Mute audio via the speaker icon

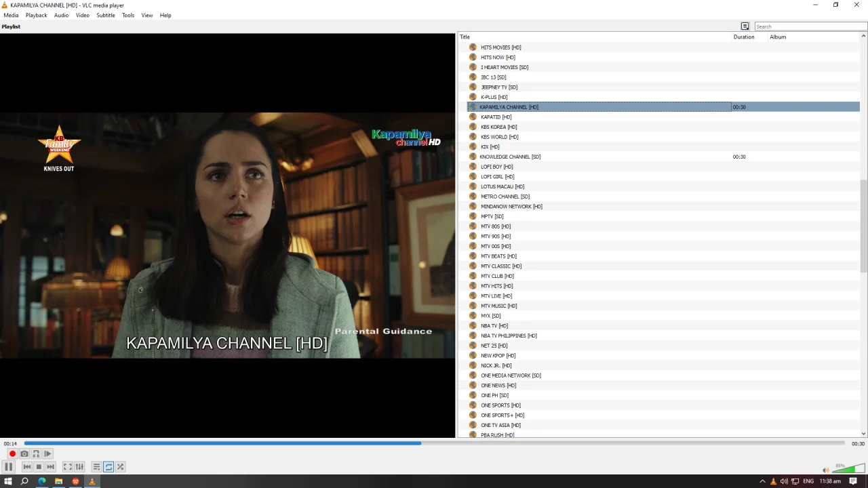(x=825, y=470)
